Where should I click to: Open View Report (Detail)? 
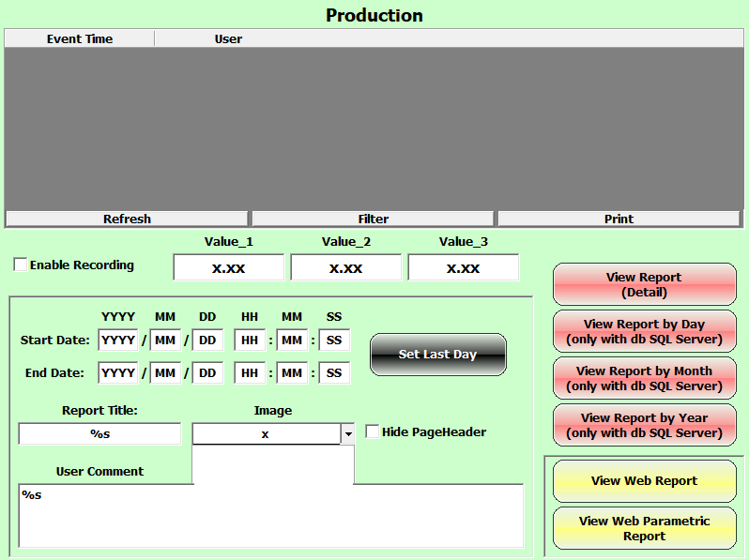(644, 284)
